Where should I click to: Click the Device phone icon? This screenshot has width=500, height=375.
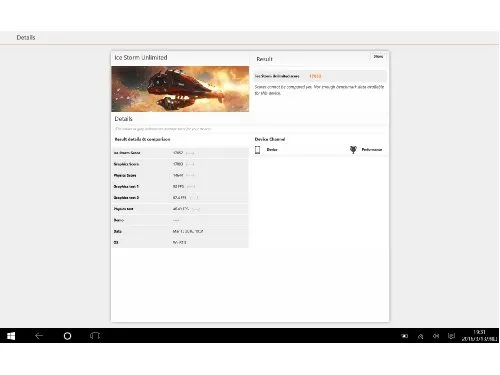(257, 150)
